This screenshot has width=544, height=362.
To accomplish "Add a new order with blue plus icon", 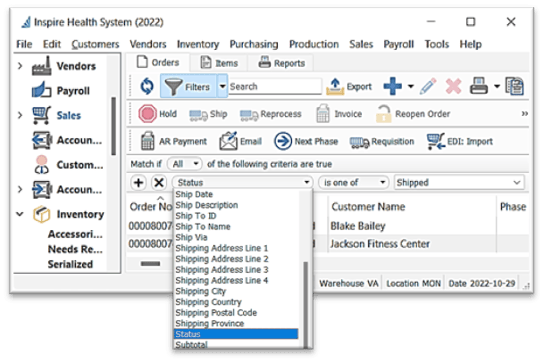I will (x=392, y=86).
